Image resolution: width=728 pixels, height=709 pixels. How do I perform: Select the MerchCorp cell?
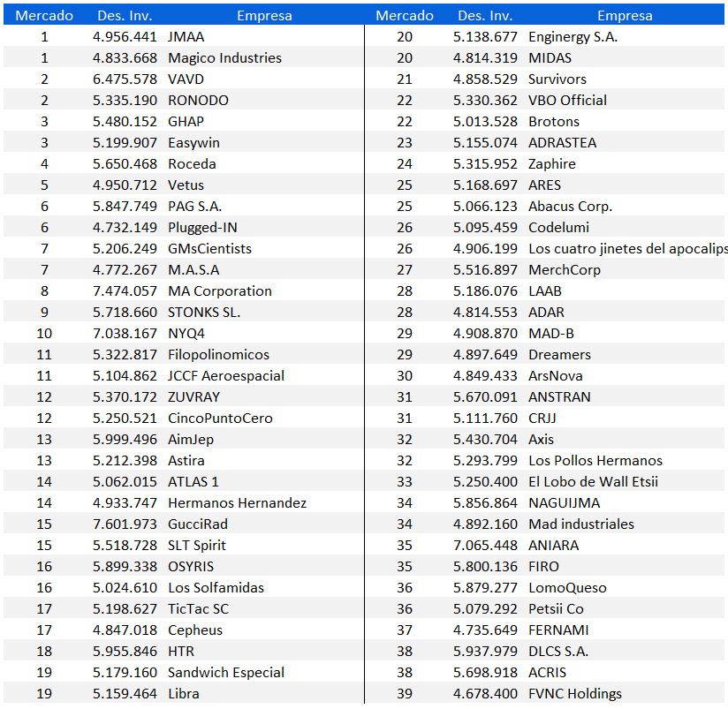pyautogui.click(x=564, y=270)
